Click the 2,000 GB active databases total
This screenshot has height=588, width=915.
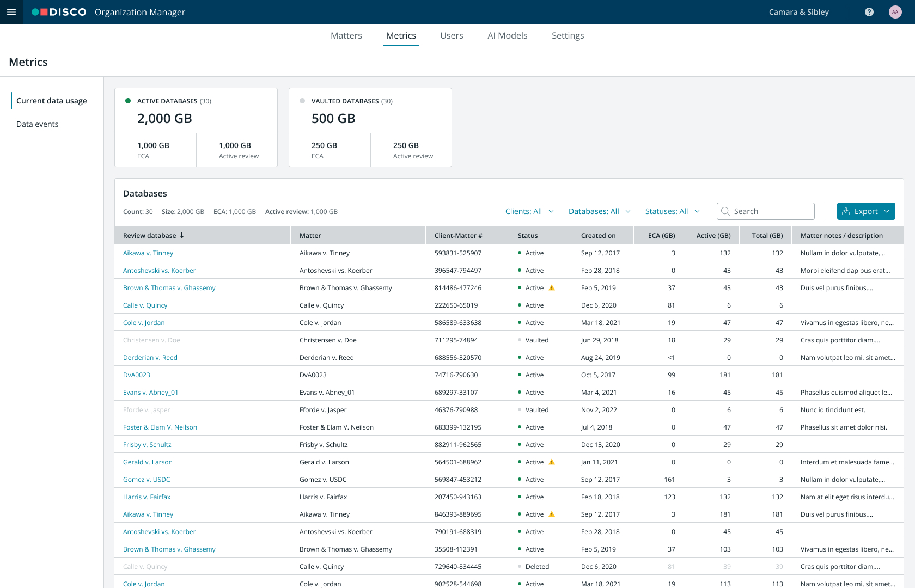pyautogui.click(x=164, y=119)
